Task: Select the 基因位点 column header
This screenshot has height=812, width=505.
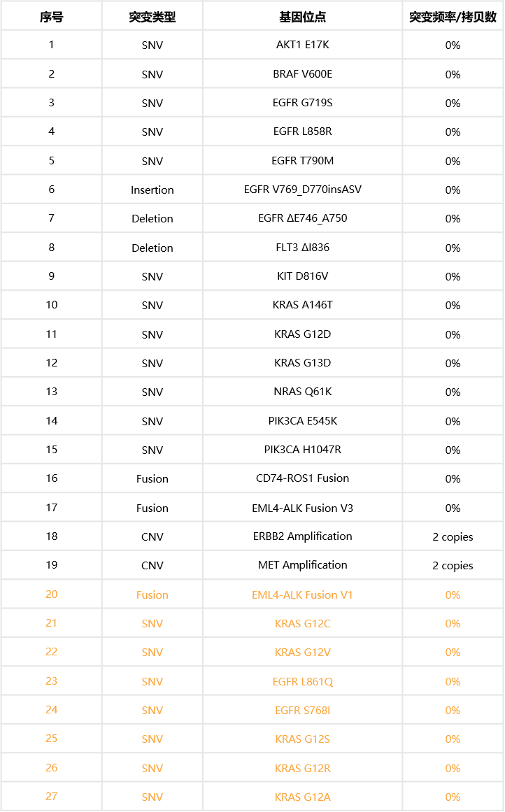Action: pos(302,17)
